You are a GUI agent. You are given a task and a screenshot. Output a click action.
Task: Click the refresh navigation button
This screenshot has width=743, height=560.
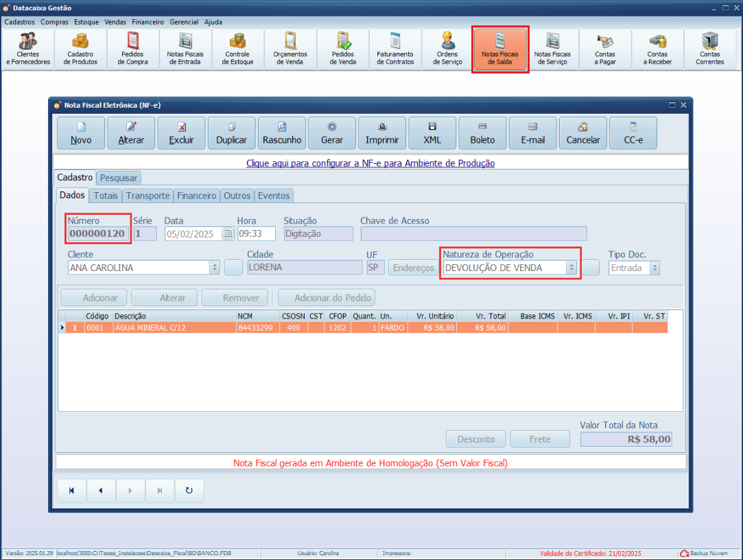[x=189, y=491]
